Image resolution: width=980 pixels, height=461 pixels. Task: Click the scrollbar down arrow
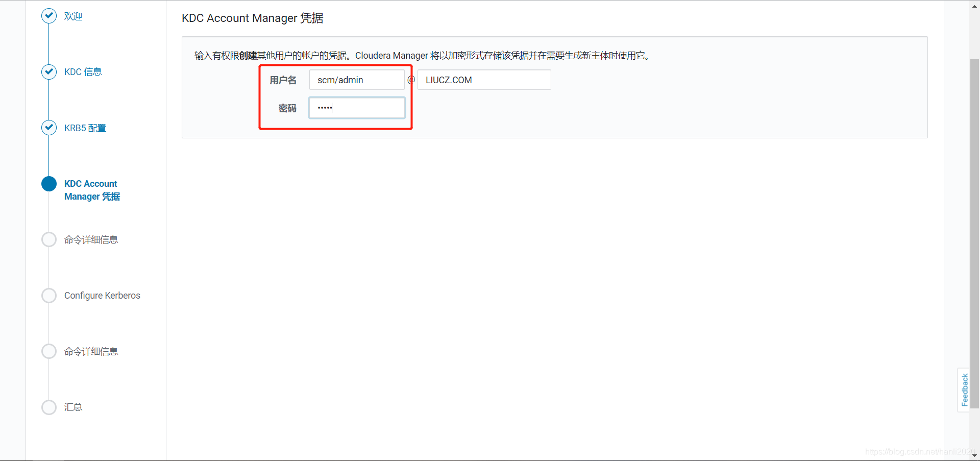(x=974, y=456)
